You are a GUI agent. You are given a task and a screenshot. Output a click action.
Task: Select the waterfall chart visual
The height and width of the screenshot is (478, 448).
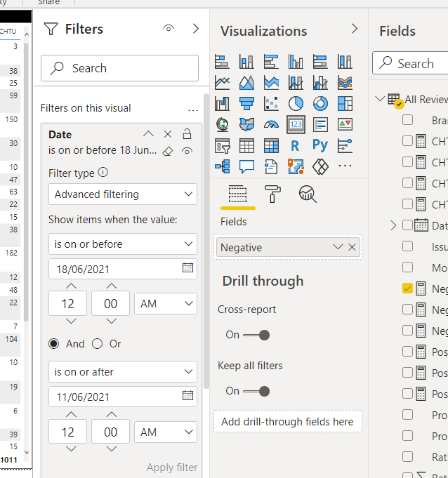(x=222, y=104)
